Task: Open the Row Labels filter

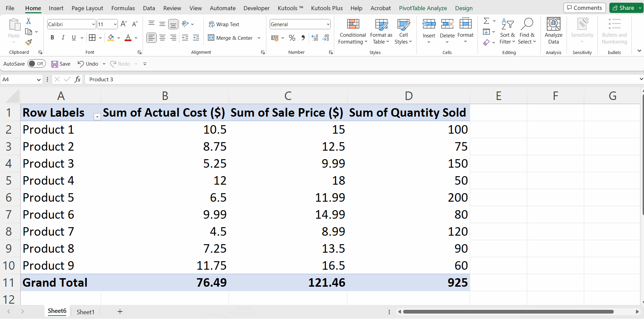Action: 97,117
